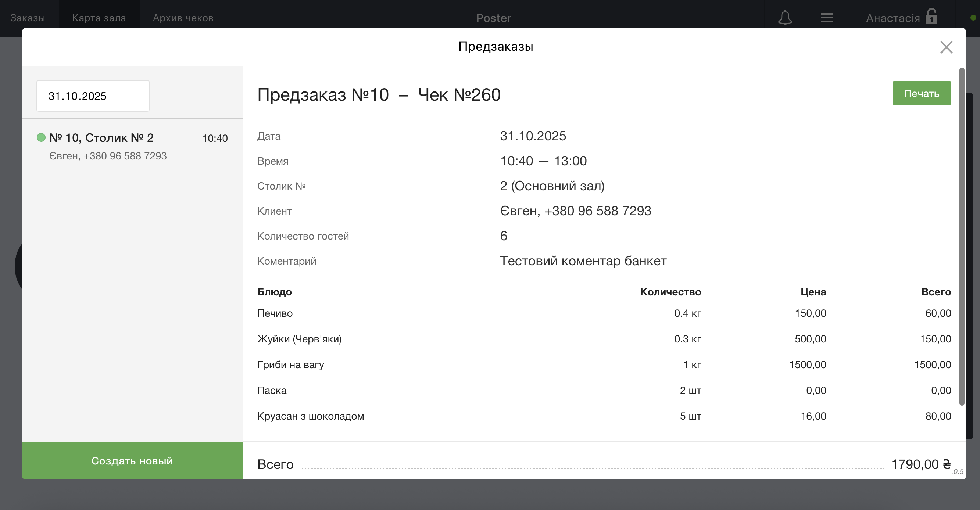This screenshot has height=510, width=980.
Task: Click the notifications bell icon
Action: coord(784,18)
